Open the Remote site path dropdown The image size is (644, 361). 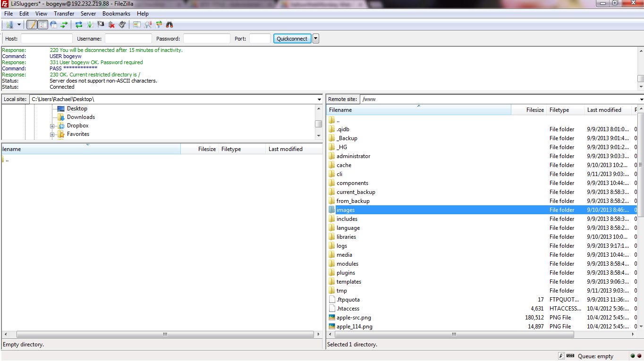(641, 100)
